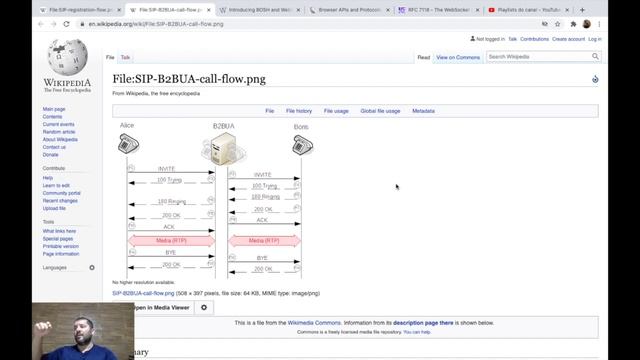Jump to File history section link

pyautogui.click(x=299, y=111)
